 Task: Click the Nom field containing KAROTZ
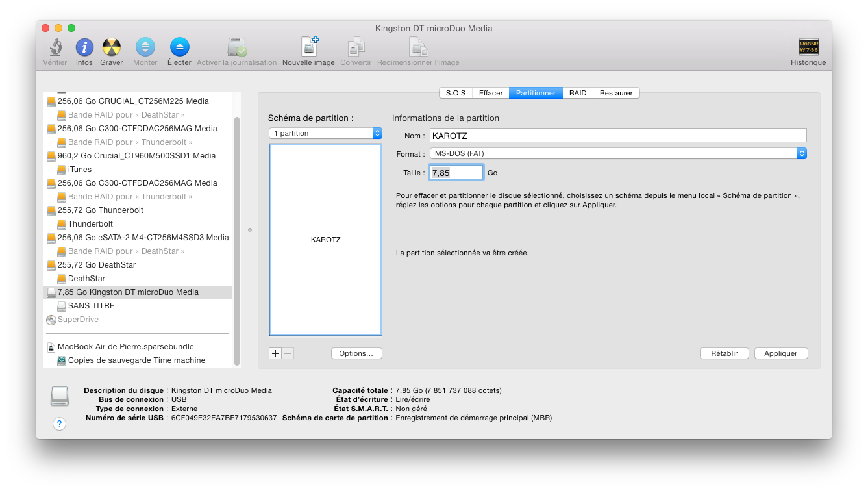tap(618, 135)
